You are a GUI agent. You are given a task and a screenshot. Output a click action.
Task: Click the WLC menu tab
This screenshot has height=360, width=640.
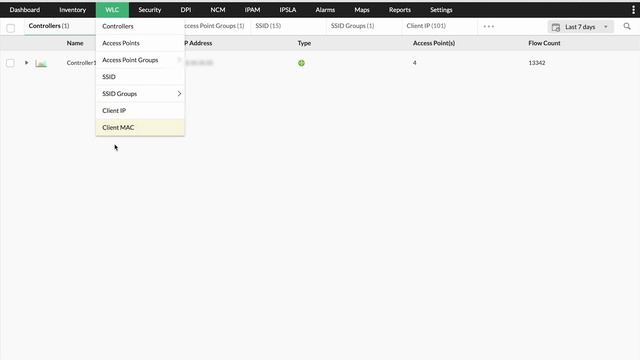[112, 10]
